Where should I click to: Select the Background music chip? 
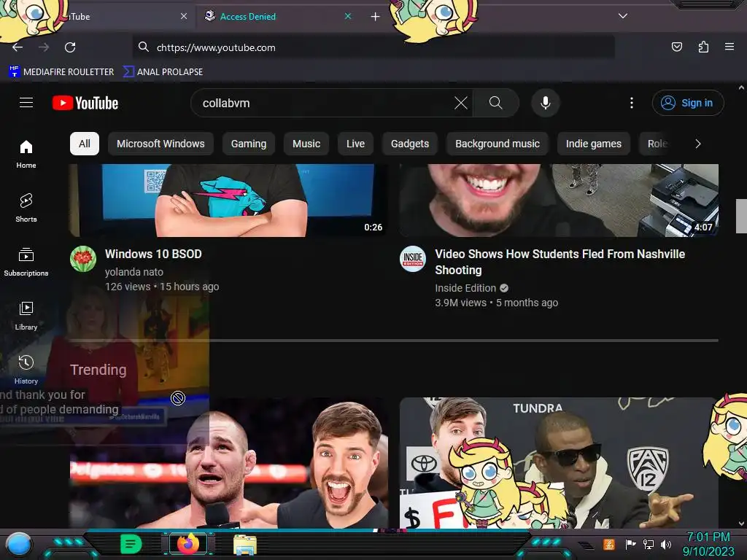coord(498,144)
